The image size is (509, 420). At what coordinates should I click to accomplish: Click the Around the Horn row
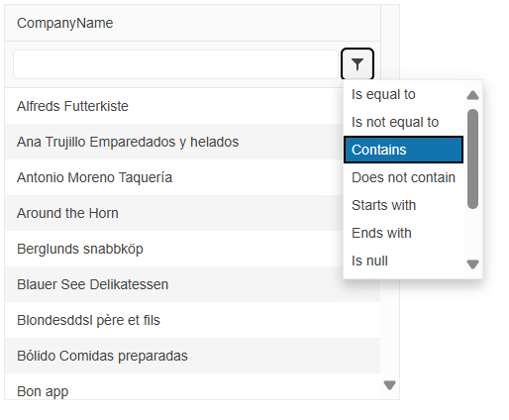point(174,213)
